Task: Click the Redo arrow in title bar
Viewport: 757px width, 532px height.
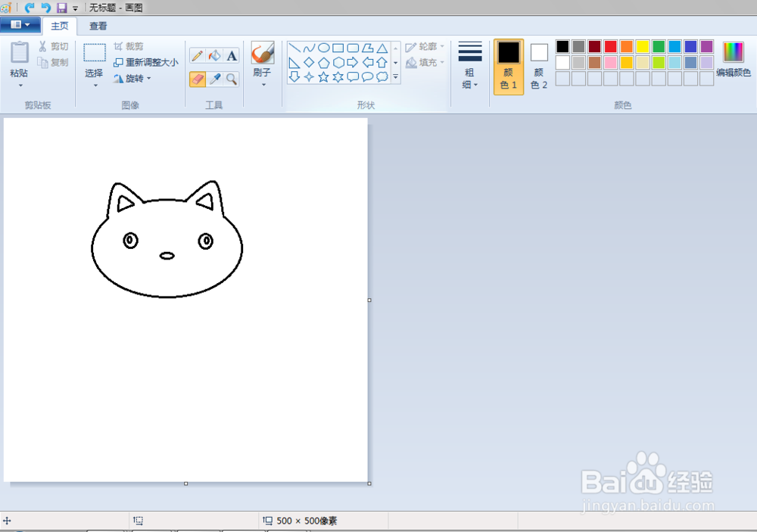Action: (x=30, y=8)
